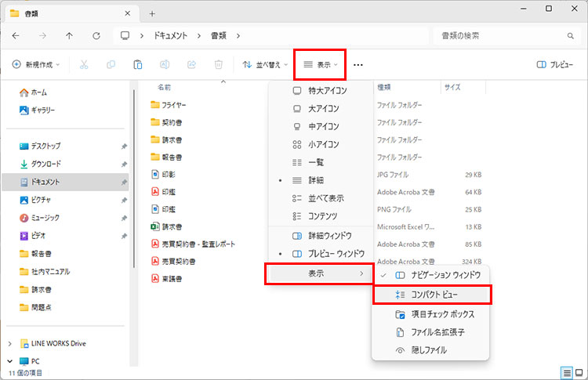Viewport: 588px width, 380px height.
Task: Click the paste clipboard icon
Action: pyautogui.click(x=138, y=65)
